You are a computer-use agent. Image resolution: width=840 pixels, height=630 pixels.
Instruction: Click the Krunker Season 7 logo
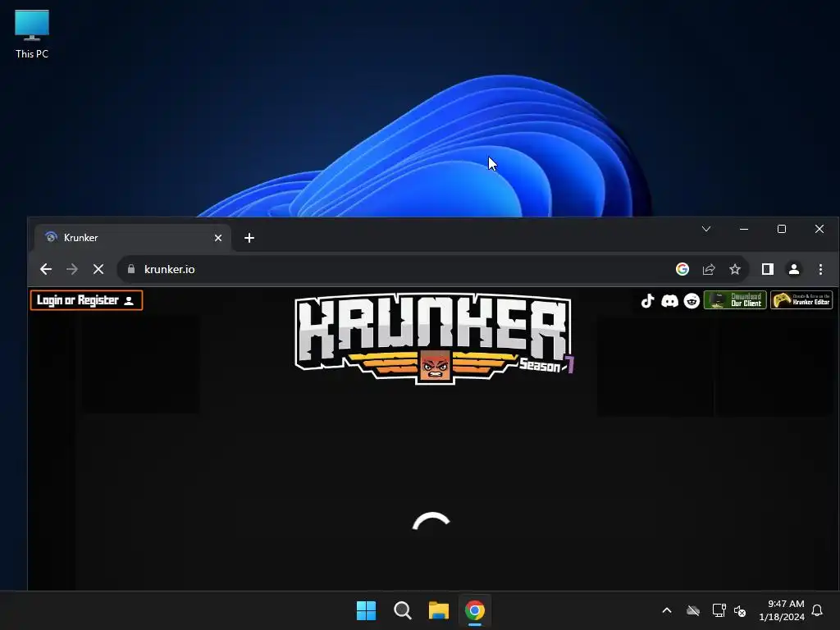coord(434,337)
